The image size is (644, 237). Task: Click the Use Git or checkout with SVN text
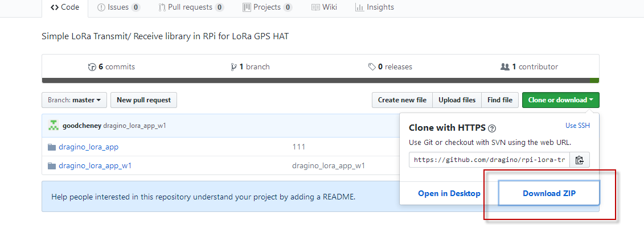[x=490, y=143]
